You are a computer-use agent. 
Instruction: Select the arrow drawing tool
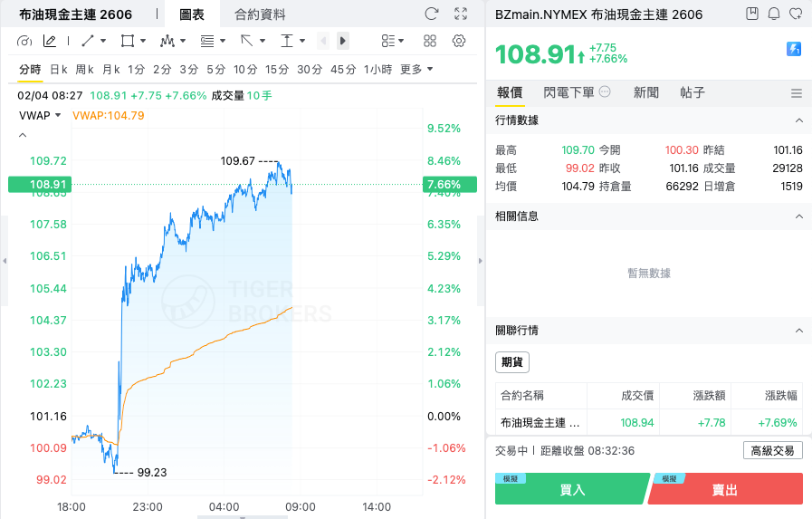(247, 41)
